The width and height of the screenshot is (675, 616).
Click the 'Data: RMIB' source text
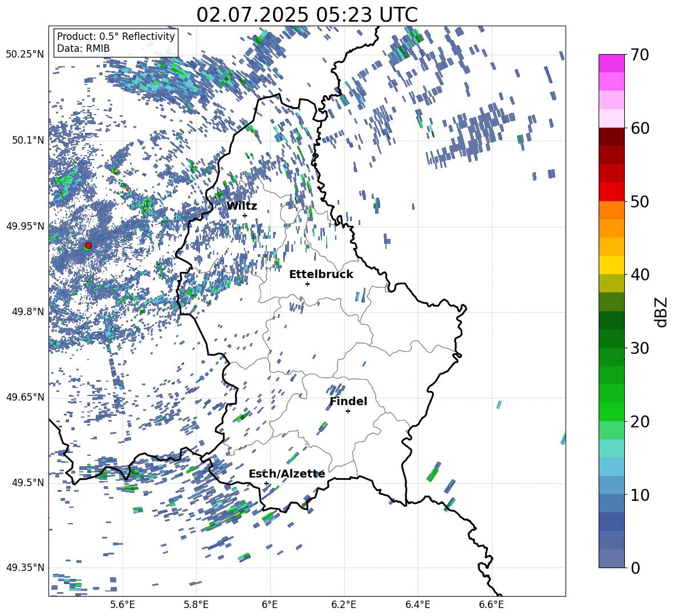(x=83, y=48)
